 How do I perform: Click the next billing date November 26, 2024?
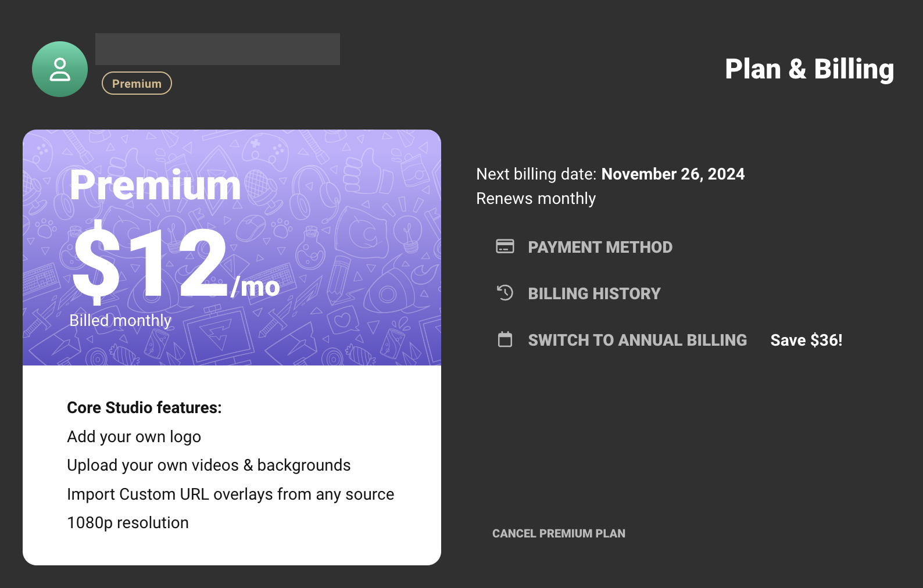(x=672, y=174)
